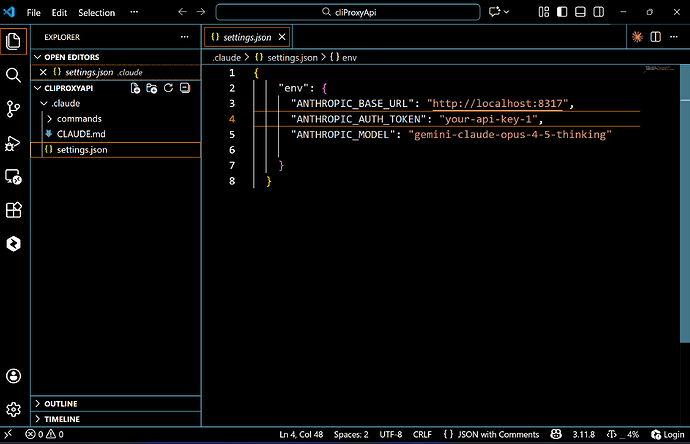The image size is (690, 444).
Task: Open the File menu
Action: pos(33,12)
